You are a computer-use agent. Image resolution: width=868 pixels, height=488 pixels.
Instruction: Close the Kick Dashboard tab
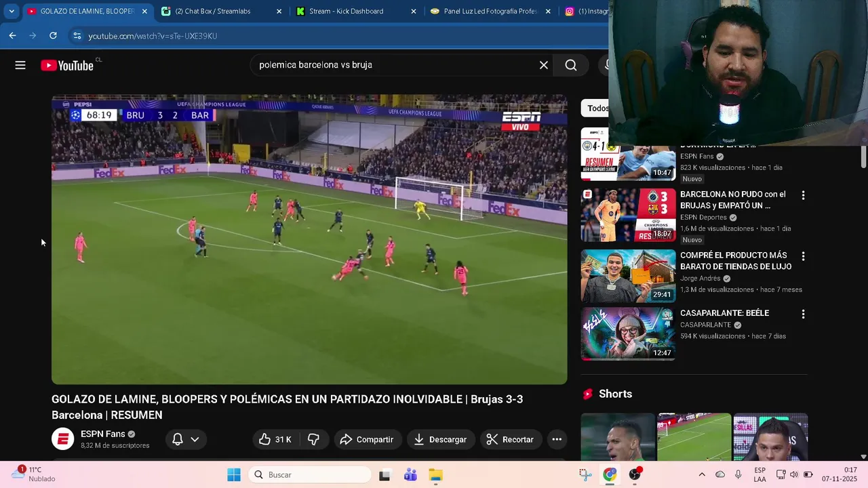pos(414,11)
